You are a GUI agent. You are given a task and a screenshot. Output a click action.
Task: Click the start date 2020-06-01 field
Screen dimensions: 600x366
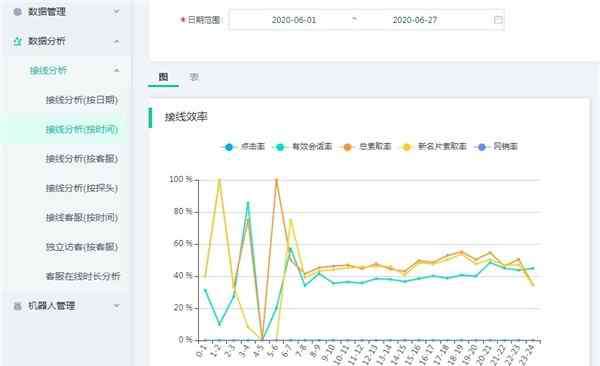pos(294,20)
